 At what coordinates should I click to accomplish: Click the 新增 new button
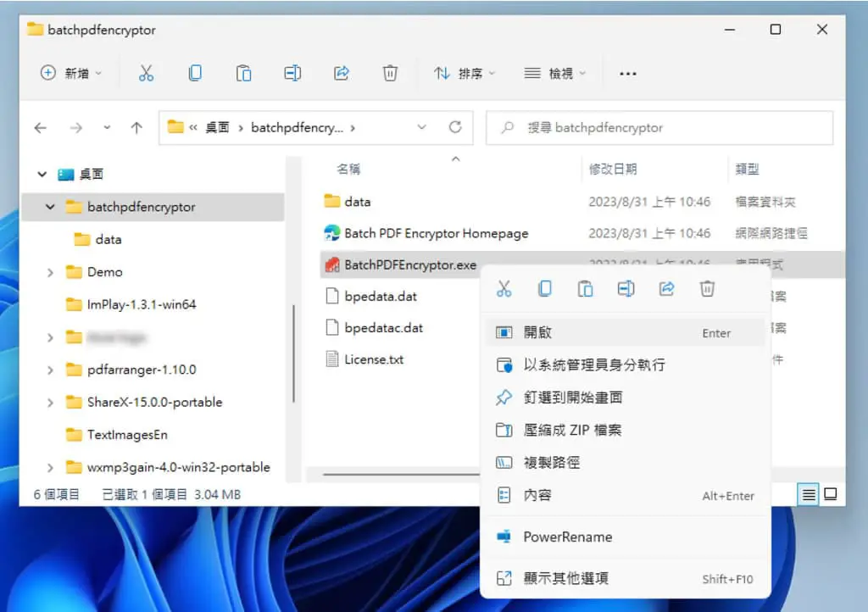click(x=71, y=73)
